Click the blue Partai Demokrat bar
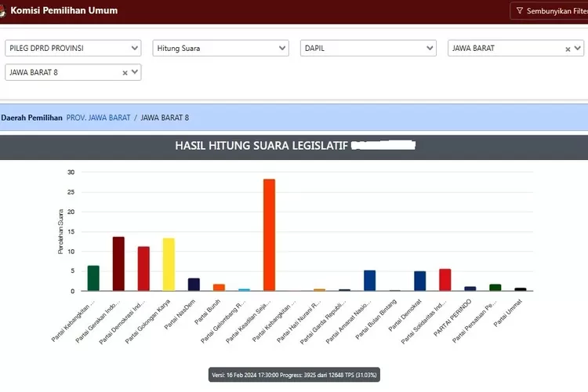The height and width of the screenshot is (392, 588). (420, 281)
